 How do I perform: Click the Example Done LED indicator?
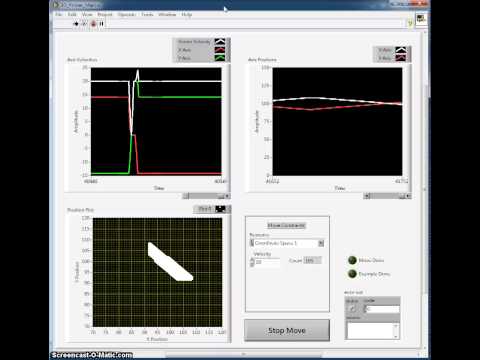click(352, 274)
